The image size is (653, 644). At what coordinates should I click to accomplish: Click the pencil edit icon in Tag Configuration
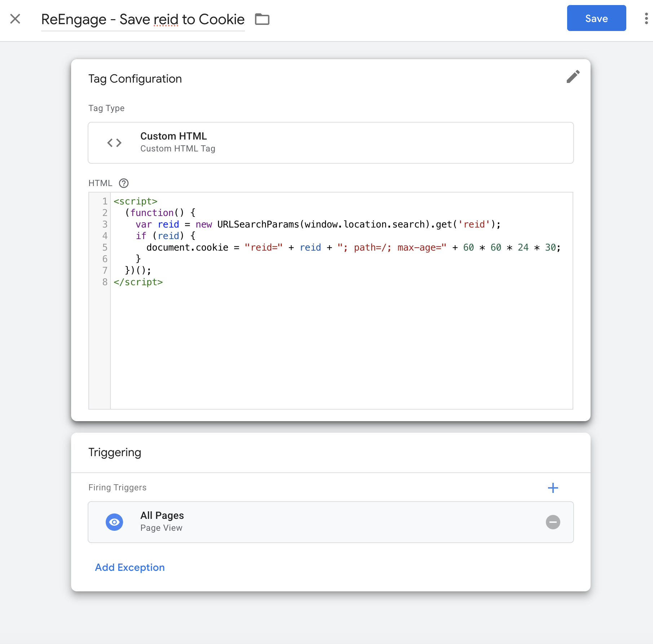tap(573, 76)
